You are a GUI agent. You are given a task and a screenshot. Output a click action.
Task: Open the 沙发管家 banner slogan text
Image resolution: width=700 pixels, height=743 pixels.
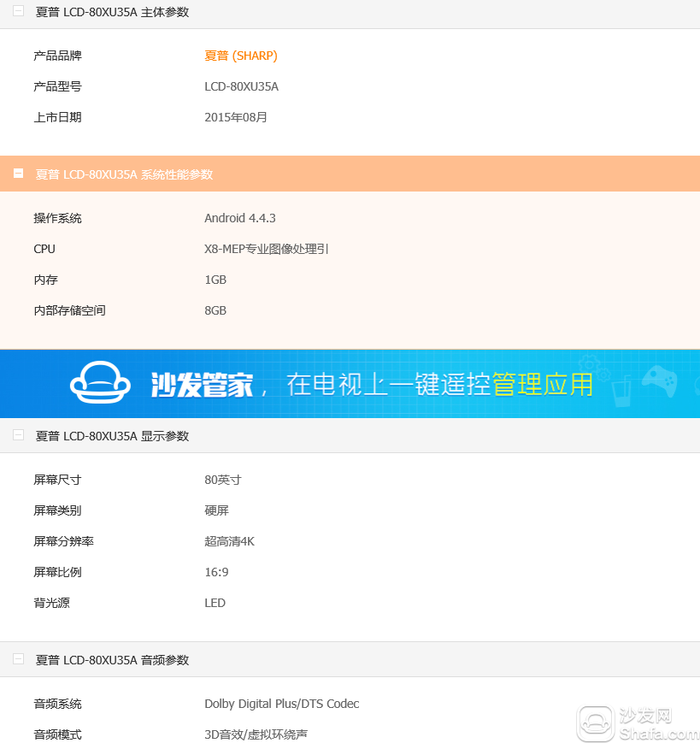[x=372, y=384]
